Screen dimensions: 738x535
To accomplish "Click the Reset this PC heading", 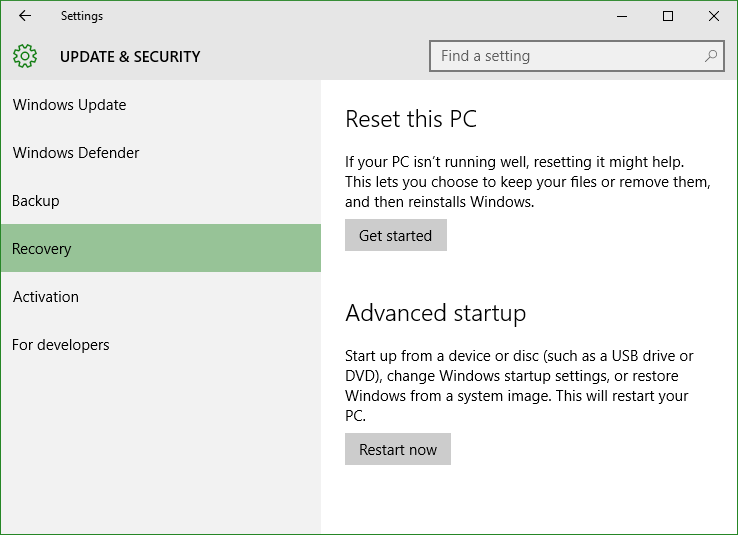I will [411, 119].
